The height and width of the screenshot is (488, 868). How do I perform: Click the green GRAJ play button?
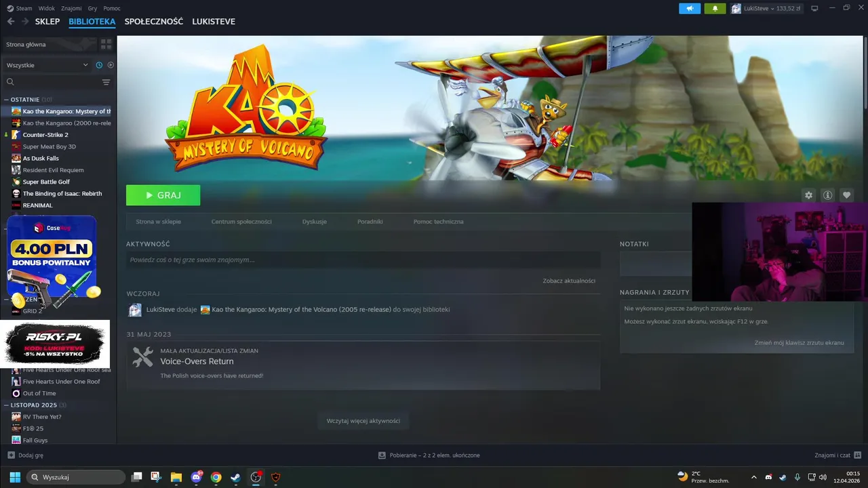pos(163,195)
